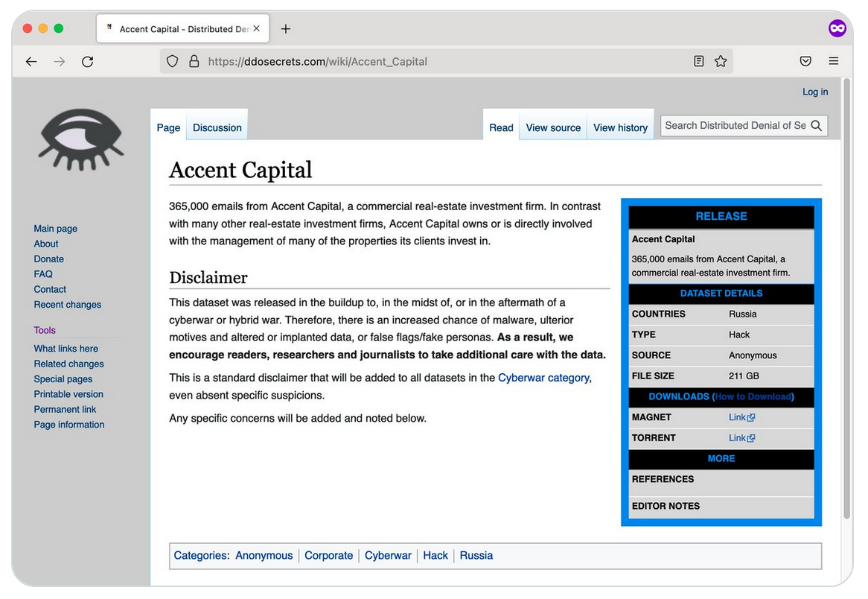Open the Donate sidebar link
This screenshot has width=868, height=599.
coord(48,259)
